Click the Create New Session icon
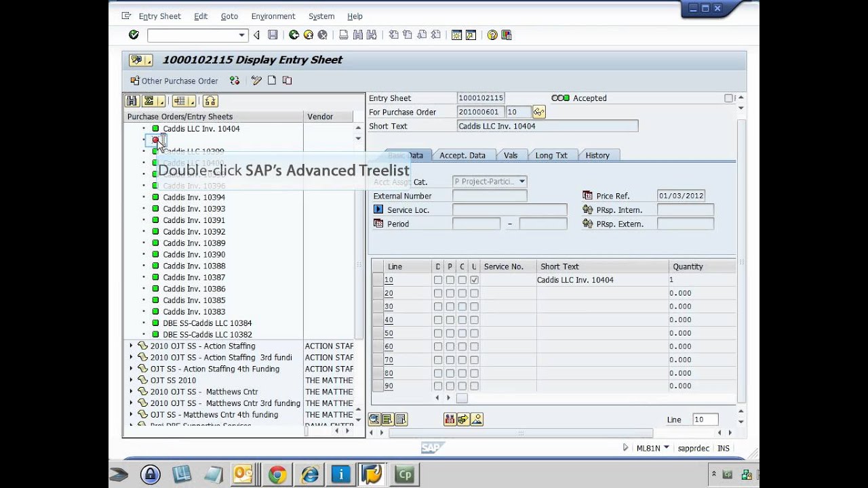Screen dimensions: 868x488 tap(456, 35)
